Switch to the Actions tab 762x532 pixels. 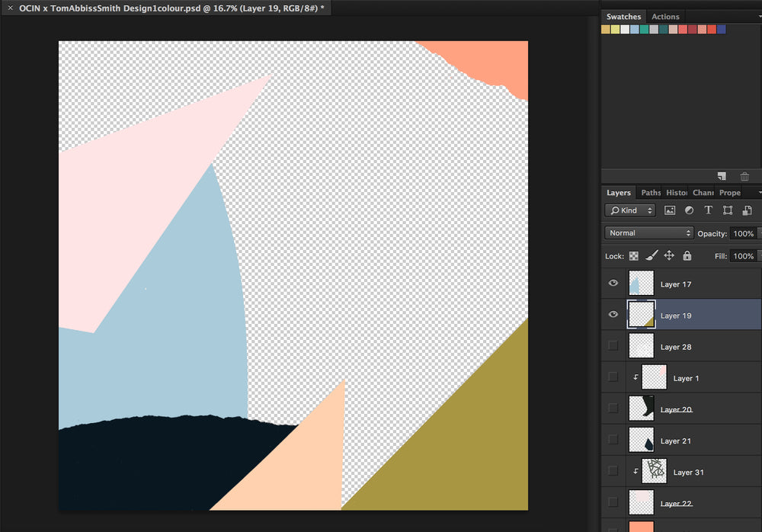665,17
